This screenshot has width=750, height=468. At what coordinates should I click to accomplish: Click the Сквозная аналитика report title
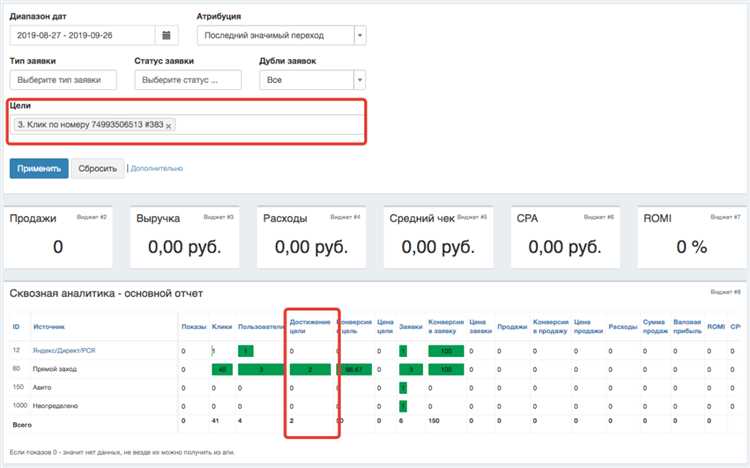point(106,293)
